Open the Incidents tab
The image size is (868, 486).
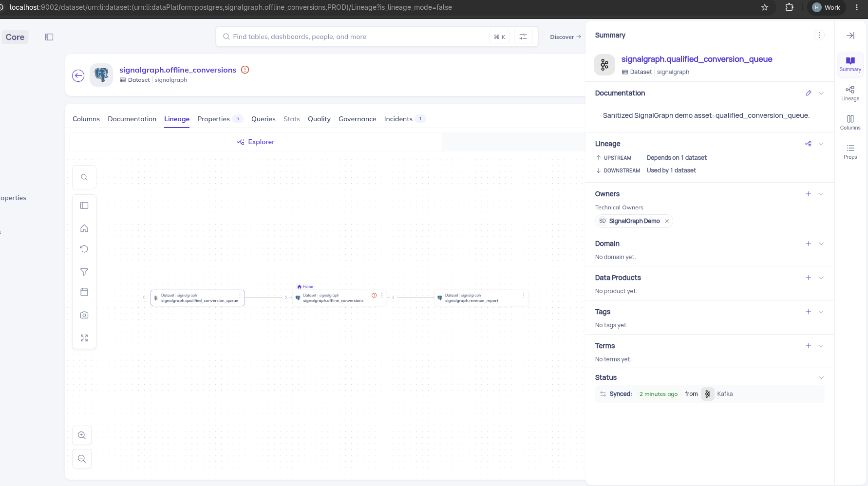click(405, 119)
